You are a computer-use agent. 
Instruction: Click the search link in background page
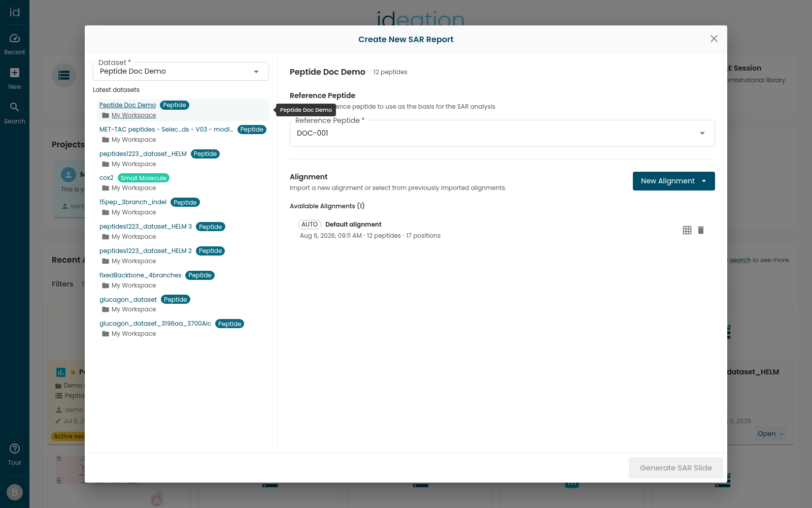click(x=740, y=260)
